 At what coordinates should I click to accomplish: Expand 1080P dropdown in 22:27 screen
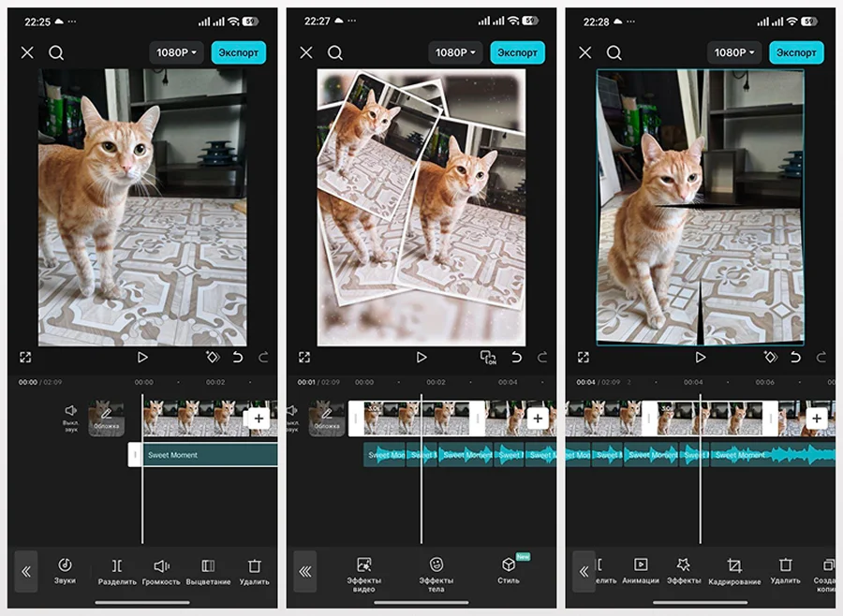(455, 52)
